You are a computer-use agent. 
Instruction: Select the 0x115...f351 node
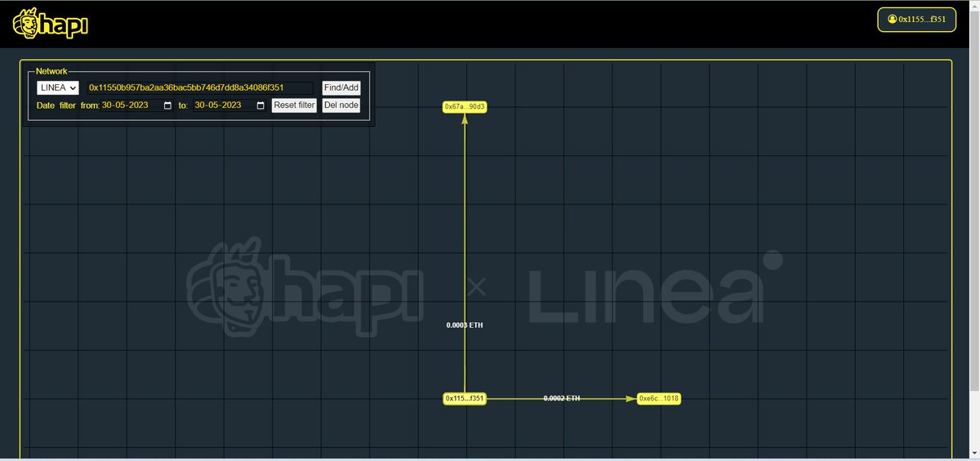pyautogui.click(x=465, y=398)
